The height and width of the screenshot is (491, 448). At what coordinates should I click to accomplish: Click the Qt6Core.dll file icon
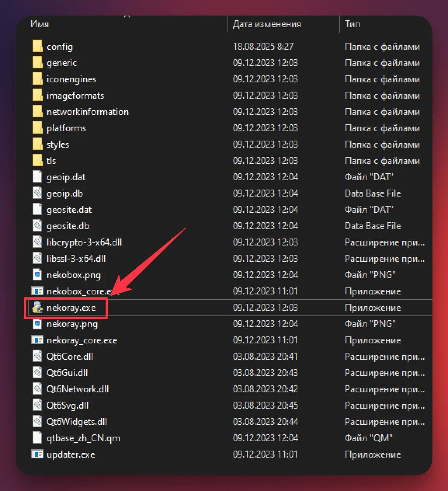(37, 356)
